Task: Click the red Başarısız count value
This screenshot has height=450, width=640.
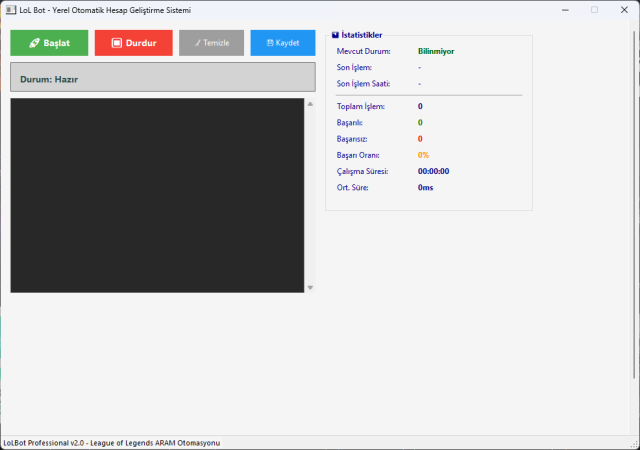Action: 420,139
